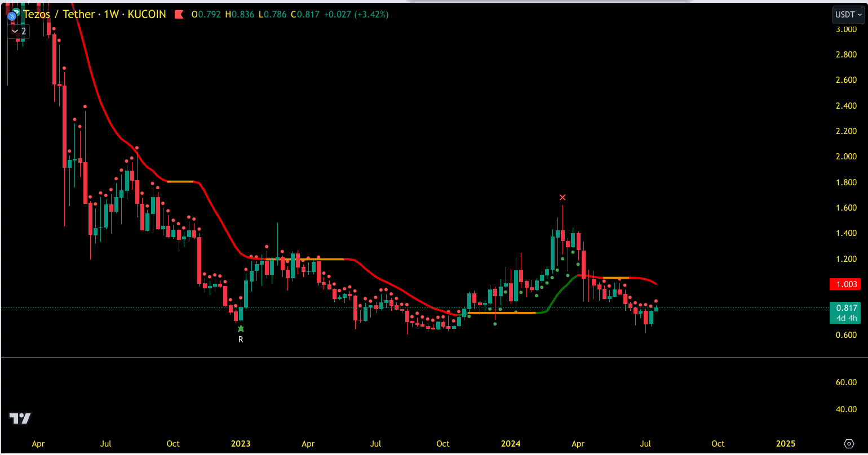Viewport: 868px width, 455px height.
Task: Select the red X signal marker above peak
Action: coord(563,197)
